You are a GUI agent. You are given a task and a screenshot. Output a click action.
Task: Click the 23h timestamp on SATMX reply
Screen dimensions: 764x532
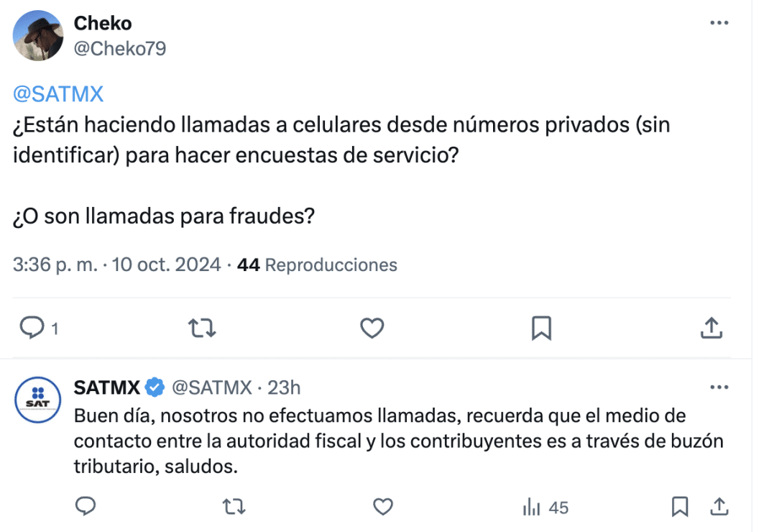(284, 388)
